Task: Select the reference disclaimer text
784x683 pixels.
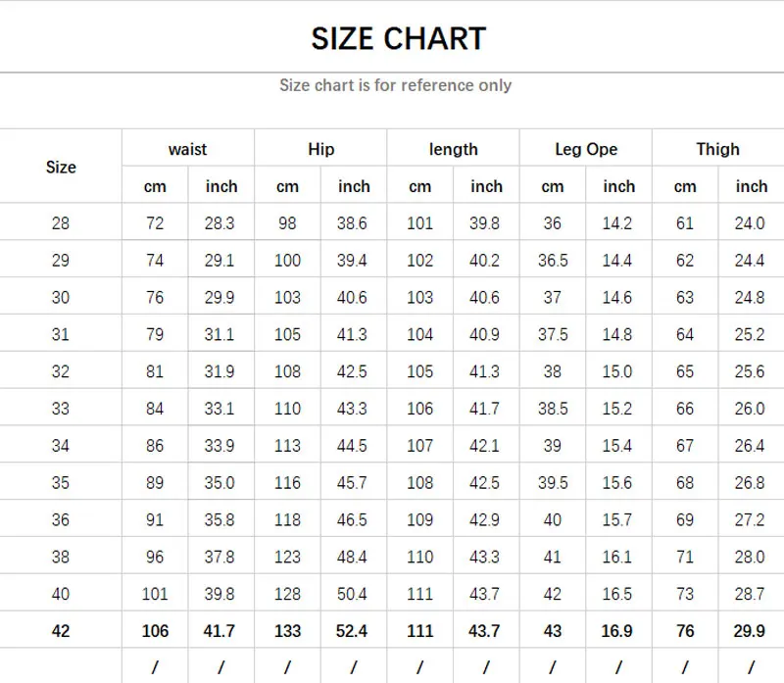Action: coord(392,85)
